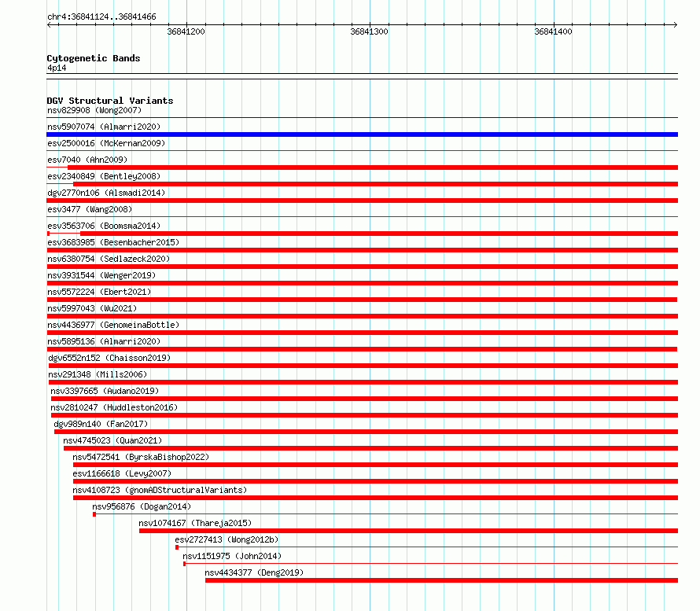700x611 pixels.
Task: Open esv7040 (Ahn2009) variant entry
Action: tap(87, 160)
